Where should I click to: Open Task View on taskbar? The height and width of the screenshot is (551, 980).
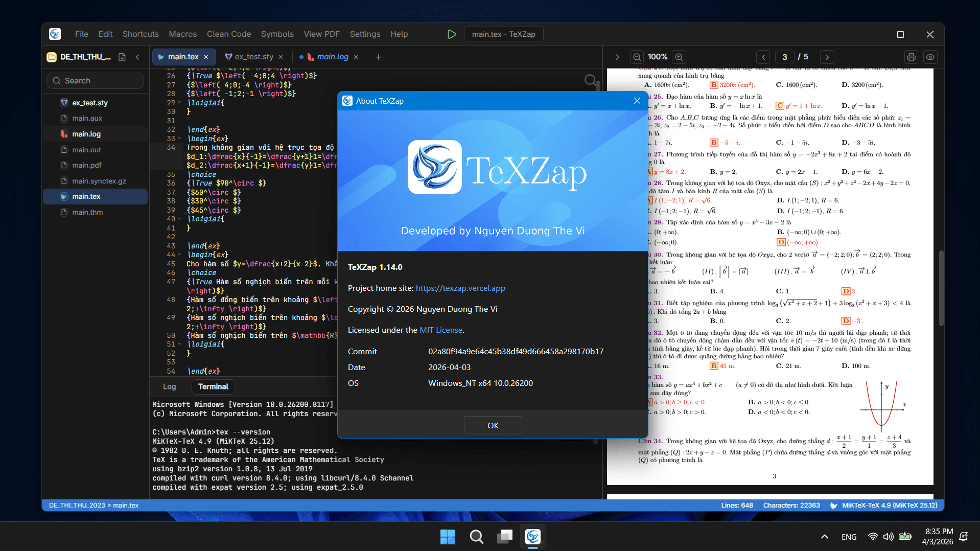[505, 537]
